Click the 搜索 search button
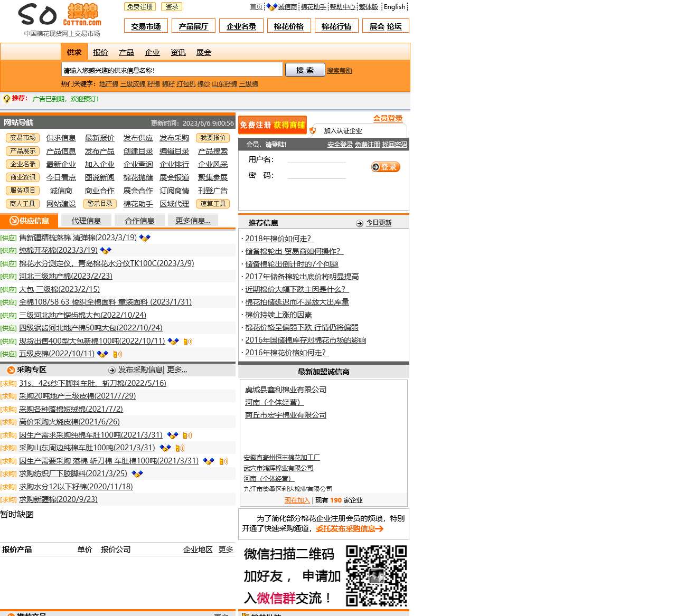This screenshot has width=676, height=616. click(x=305, y=69)
